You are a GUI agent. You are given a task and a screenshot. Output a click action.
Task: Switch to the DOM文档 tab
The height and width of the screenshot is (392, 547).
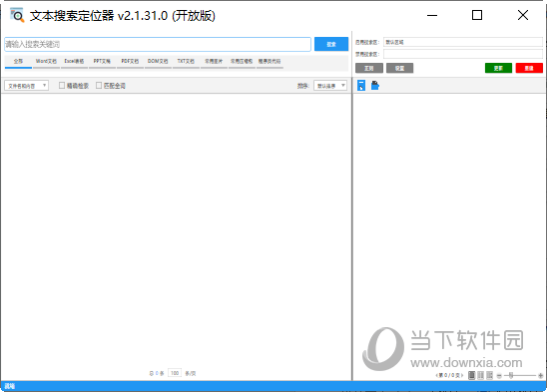pos(158,62)
